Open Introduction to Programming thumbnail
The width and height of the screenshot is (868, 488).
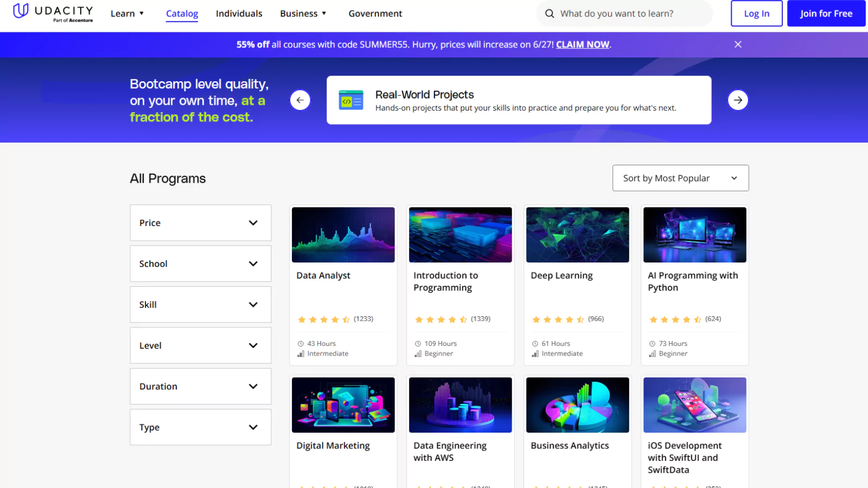(461, 235)
